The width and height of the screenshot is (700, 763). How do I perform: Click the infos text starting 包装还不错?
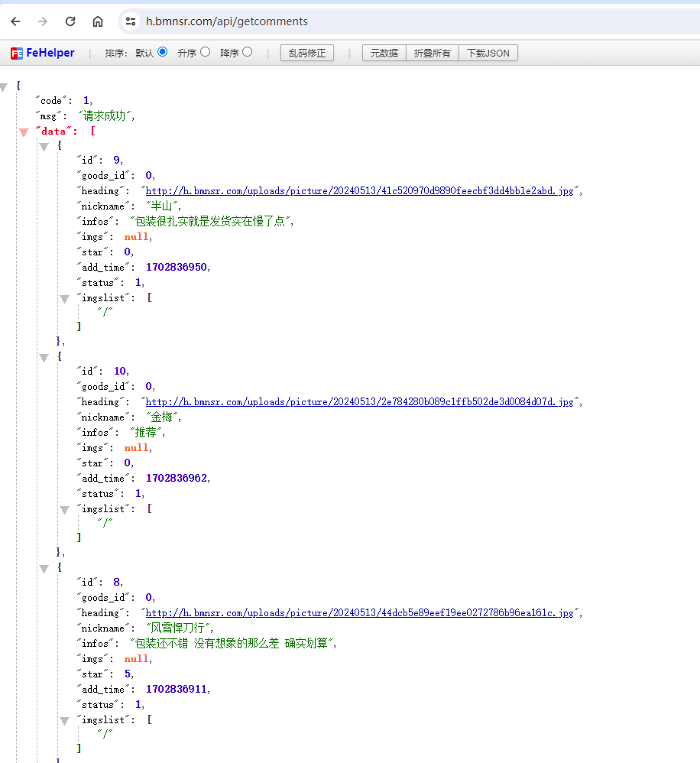click(x=232, y=643)
